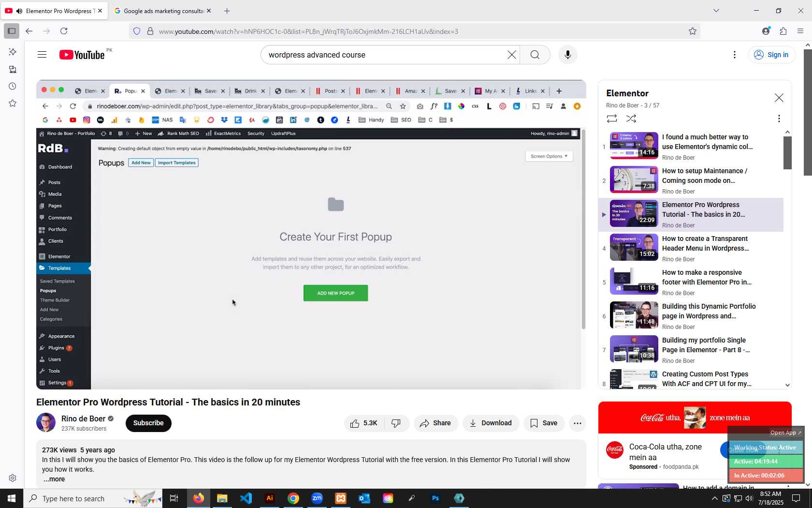This screenshot has height=508, width=812.
Task: Search with your voice microphone
Action: coord(568,55)
